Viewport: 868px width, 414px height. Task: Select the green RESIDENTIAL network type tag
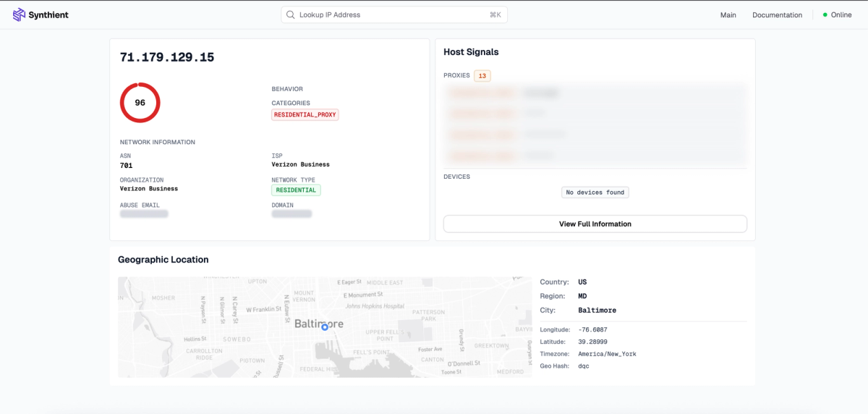pos(296,190)
